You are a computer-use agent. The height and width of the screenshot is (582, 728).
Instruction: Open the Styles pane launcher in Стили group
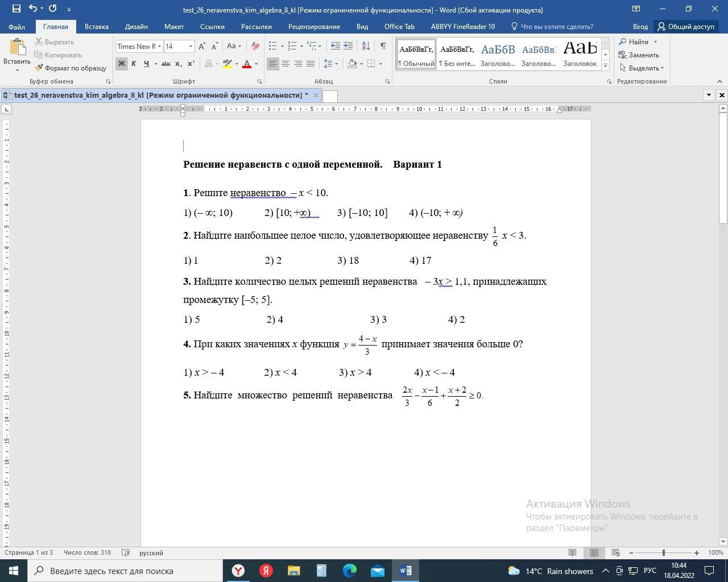[x=609, y=82]
